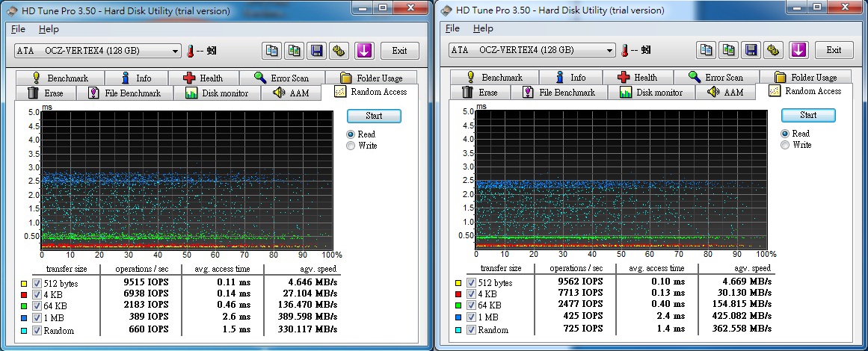Open the Info tab in left window
Viewport: 868px width, 351px height.
[x=136, y=78]
